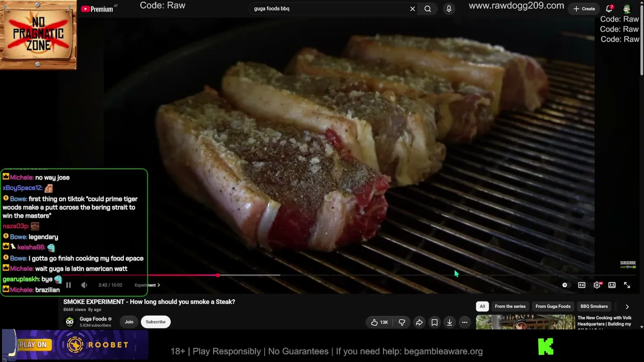Click the green Kick logo
This screenshot has width=644, height=362.
[545, 346]
